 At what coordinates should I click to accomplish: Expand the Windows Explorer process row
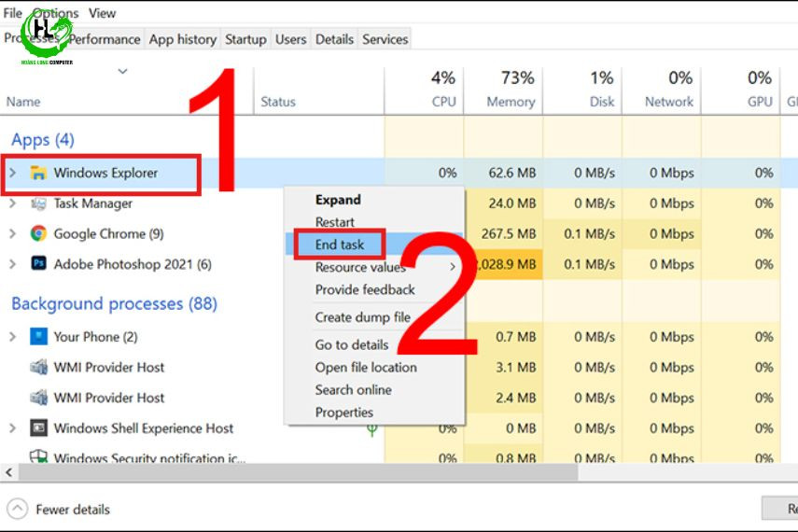pyautogui.click(x=13, y=173)
